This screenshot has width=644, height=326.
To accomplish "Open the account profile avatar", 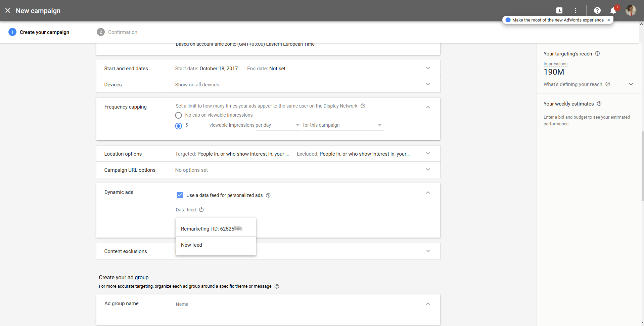I will 631,10.
